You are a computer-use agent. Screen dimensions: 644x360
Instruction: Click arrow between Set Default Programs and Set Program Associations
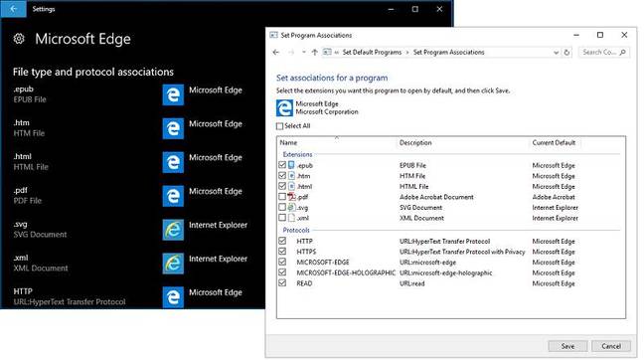pyautogui.click(x=407, y=52)
